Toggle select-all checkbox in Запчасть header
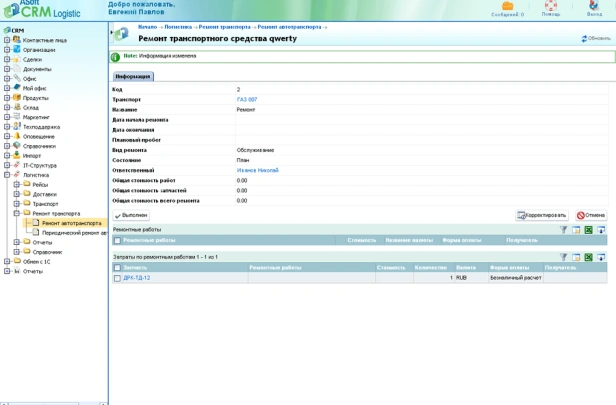 117,268
